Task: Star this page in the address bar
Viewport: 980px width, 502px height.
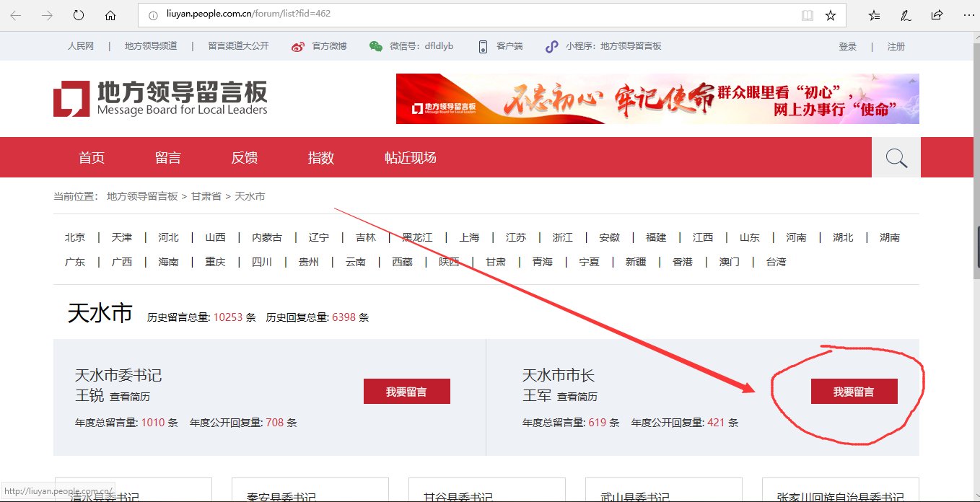Action: [x=831, y=14]
